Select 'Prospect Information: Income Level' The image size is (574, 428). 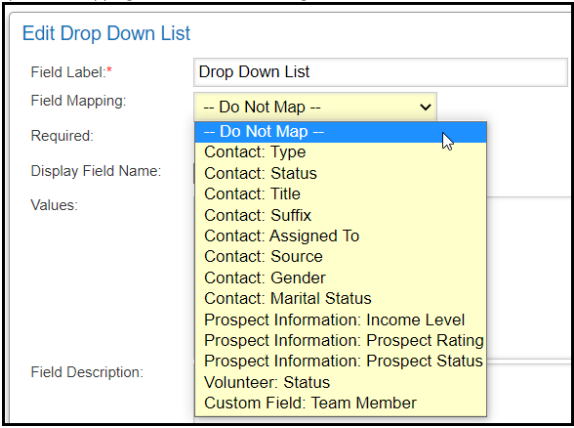tap(340, 320)
